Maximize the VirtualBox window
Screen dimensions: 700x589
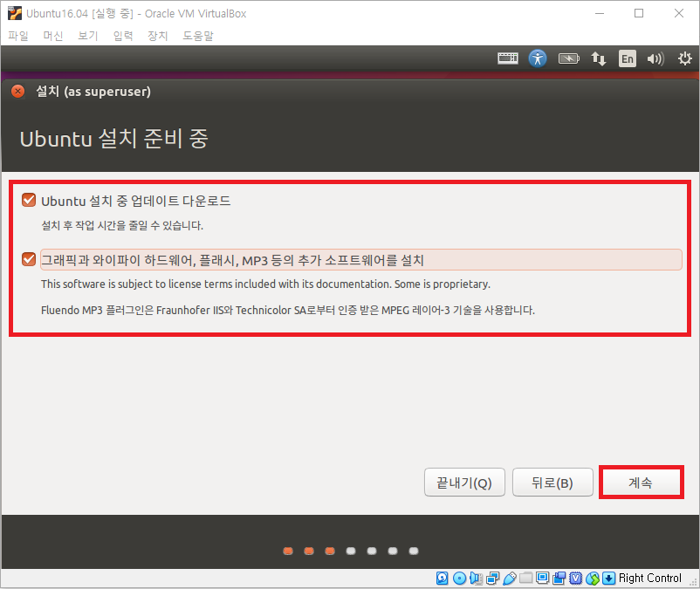pyautogui.click(x=639, y=13)
